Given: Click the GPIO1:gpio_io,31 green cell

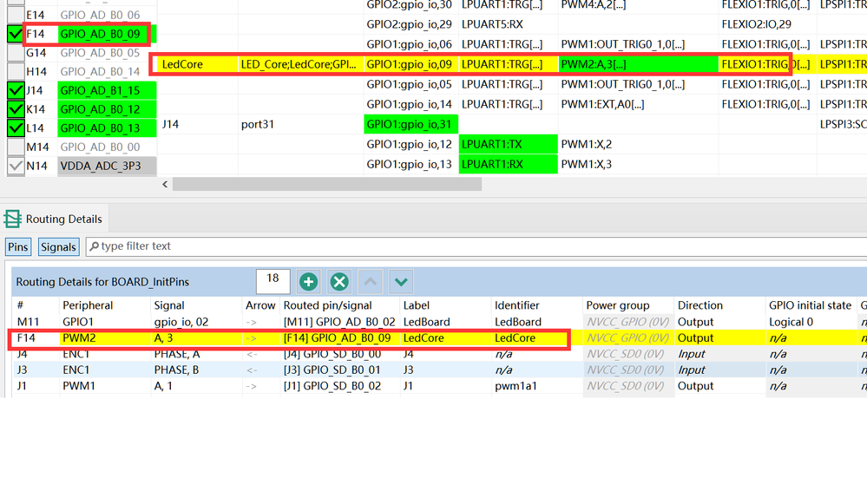Looking at the screenshot, I should coord(411,124).
